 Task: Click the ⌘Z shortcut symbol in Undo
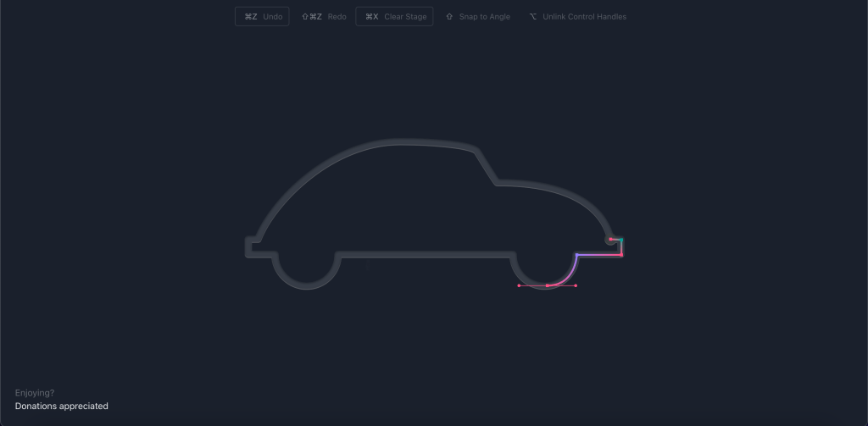[x=251, y=17]
